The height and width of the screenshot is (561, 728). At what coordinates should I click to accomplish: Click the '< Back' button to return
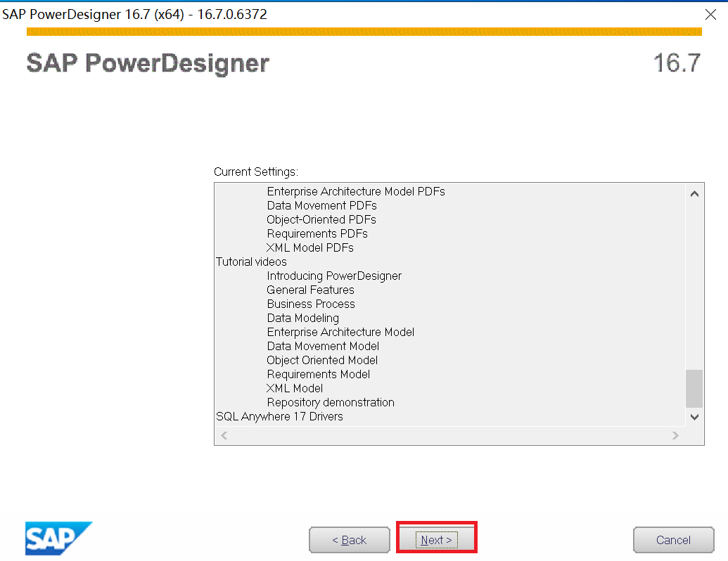(349, 540)
